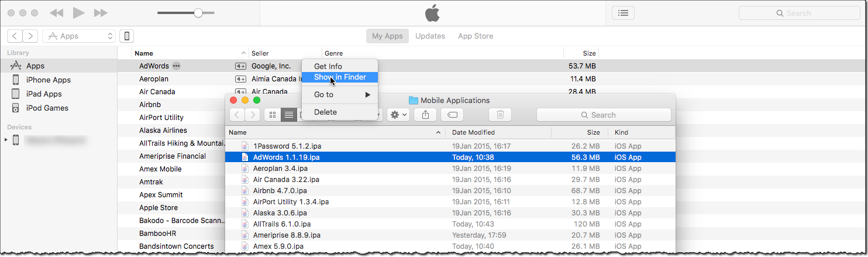The height and width of the screenshot is (257, 868).
Task: Click the iTunes search field
Action: point(798,13)
